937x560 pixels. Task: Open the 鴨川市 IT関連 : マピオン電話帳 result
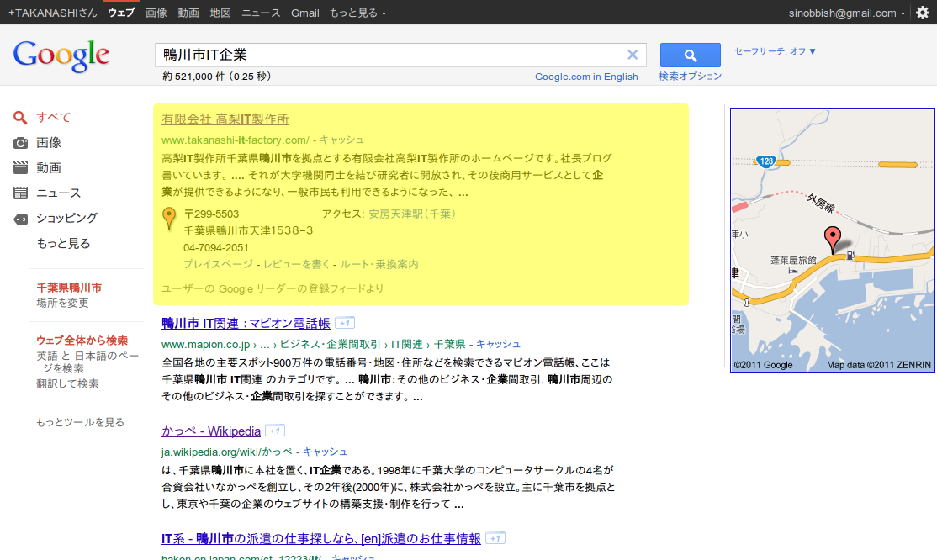pyautogui.click(x=246, y=324)
